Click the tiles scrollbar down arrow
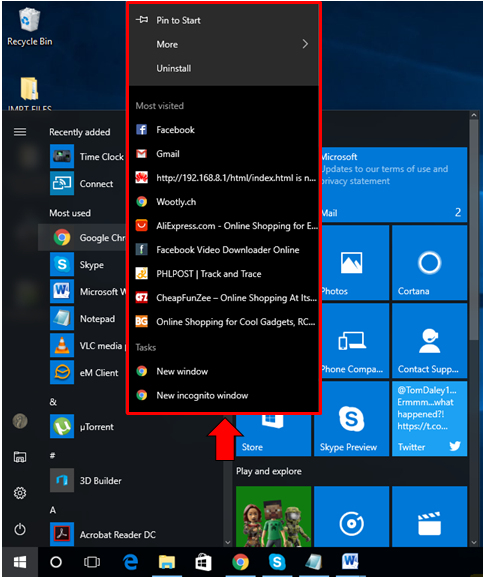The height and width of the screenshot is (578, 484). [474, 542]
